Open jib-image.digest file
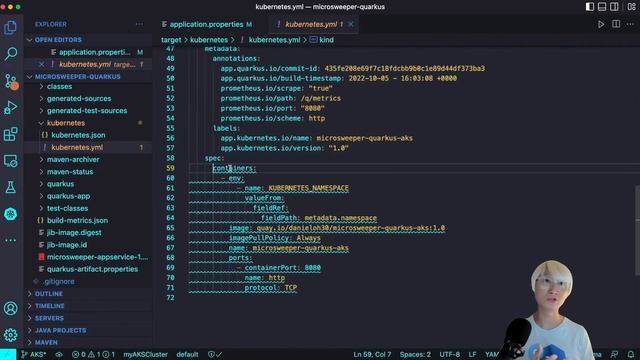The image size is (640, 360). tap(74, 233)
